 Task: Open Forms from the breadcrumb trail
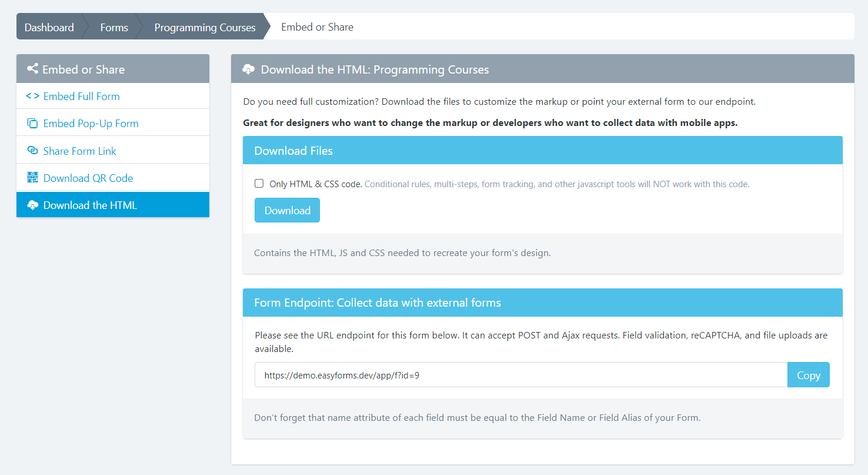[x=114, y=27]
